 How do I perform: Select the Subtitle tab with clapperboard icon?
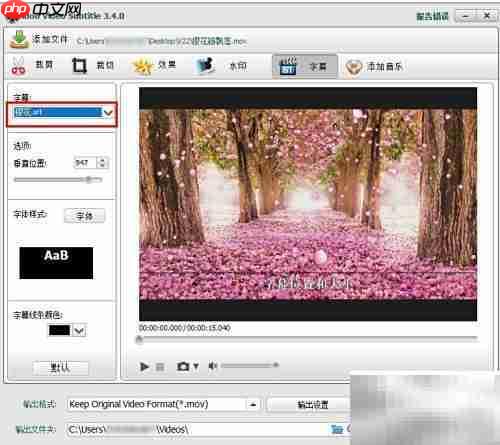(305, 66)
